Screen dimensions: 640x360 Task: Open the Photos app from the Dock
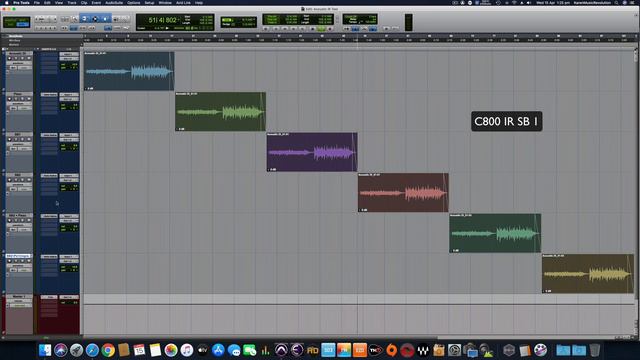point(171,350)
